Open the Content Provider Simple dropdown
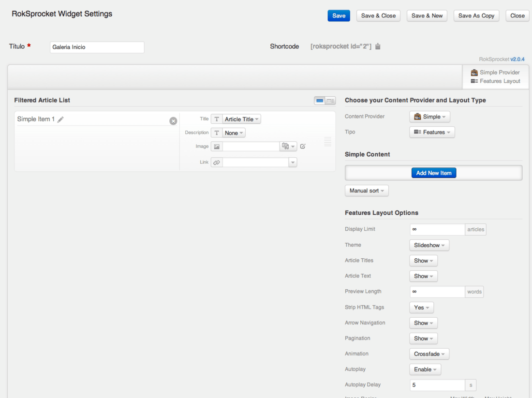 [x=429, y=117]
